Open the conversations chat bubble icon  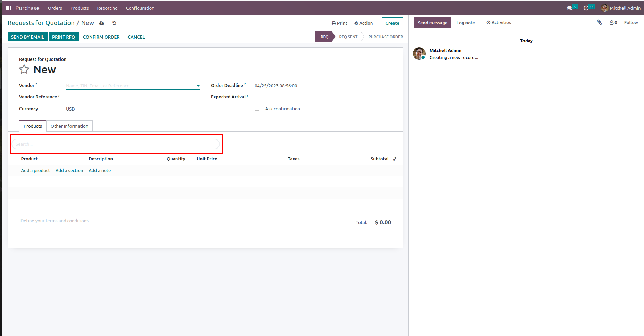[570, 8]
